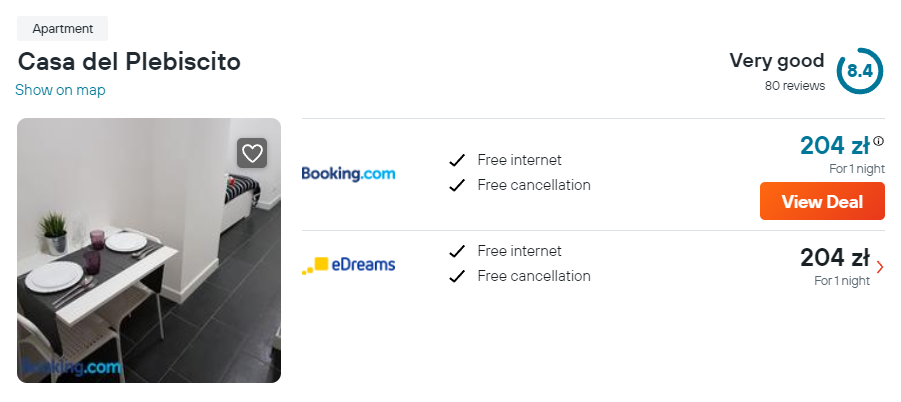Select the Booking.com 204 zł price
Viewport: 901px width, 402px height.
(834, 145)
